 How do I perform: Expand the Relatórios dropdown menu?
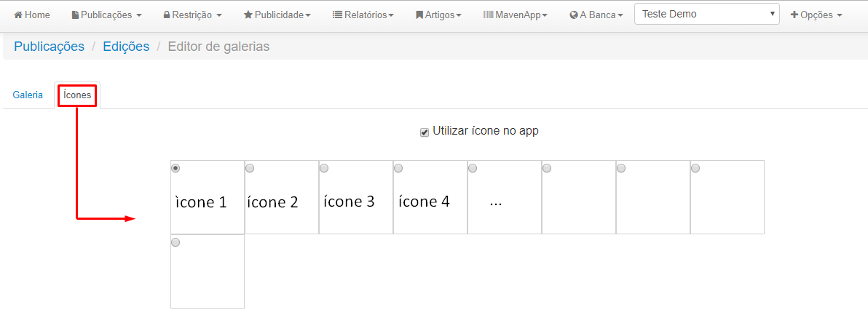coord(363,15)
